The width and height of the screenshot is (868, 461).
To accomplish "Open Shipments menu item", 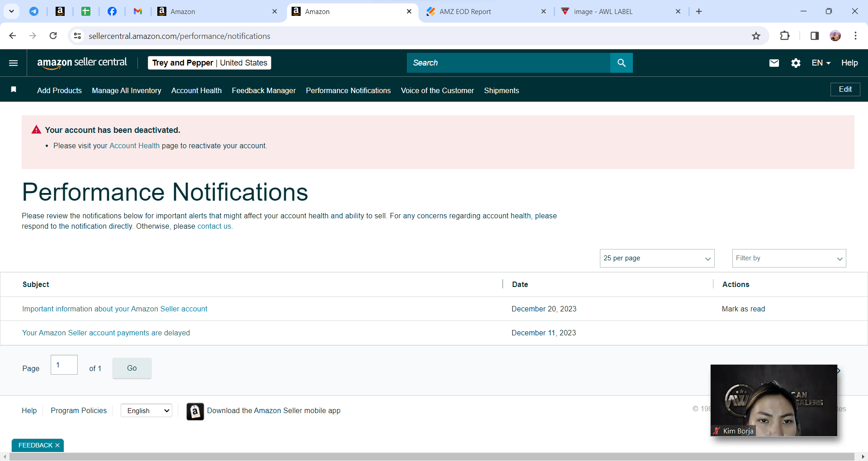I will (501, 90).
